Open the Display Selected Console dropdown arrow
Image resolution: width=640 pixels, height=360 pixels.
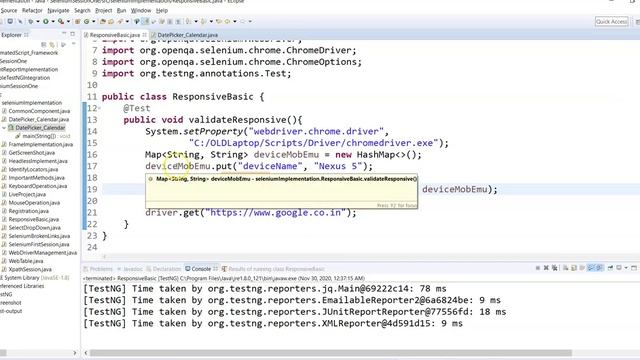click(x=626, y=268)
